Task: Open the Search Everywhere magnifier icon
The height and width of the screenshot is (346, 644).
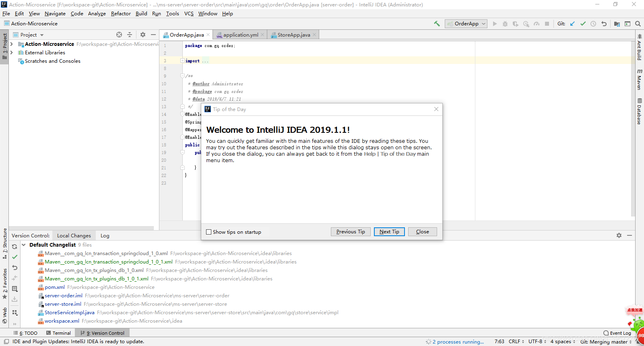Action: [638, 24]
